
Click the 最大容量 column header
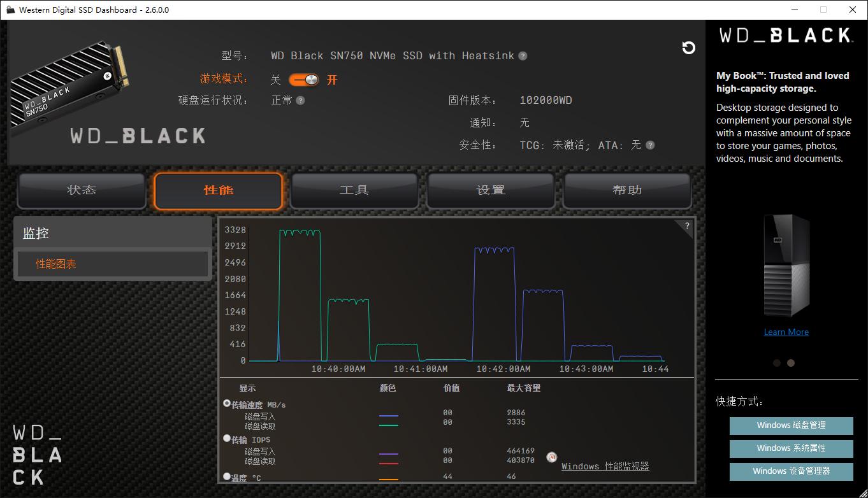pyautogui.click(x=524, y=388)
